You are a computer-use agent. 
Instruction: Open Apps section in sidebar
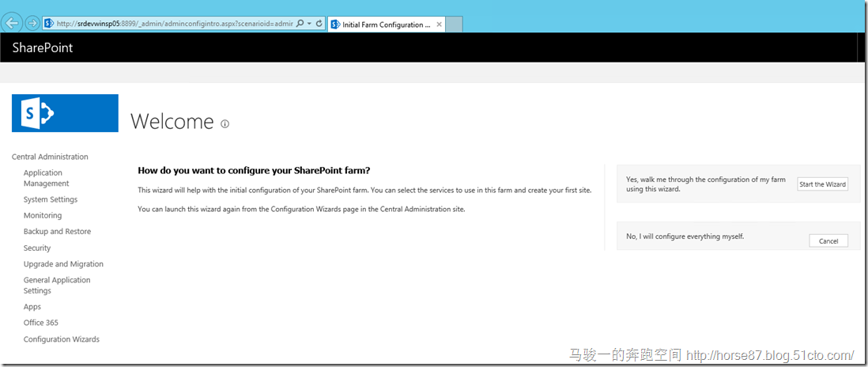coord(32,307)
